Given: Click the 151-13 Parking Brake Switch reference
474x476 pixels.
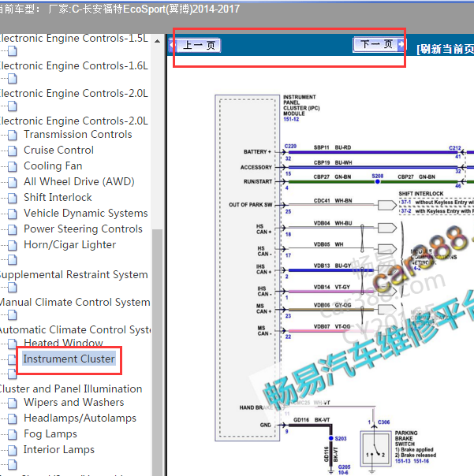Looking at the screenshot, I should [x=403, y=461].
